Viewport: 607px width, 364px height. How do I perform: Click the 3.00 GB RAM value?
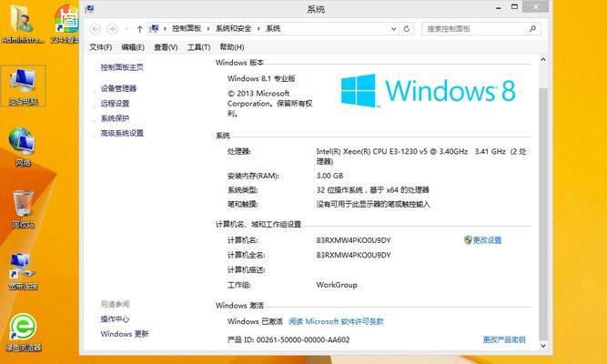pos(329,176)
